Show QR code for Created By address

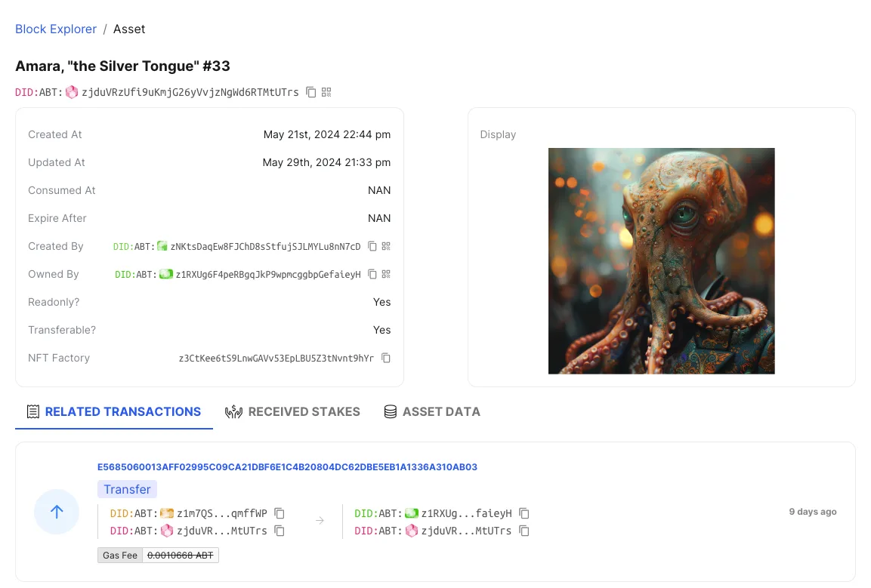pyautogui.click(x=386, y=246)
